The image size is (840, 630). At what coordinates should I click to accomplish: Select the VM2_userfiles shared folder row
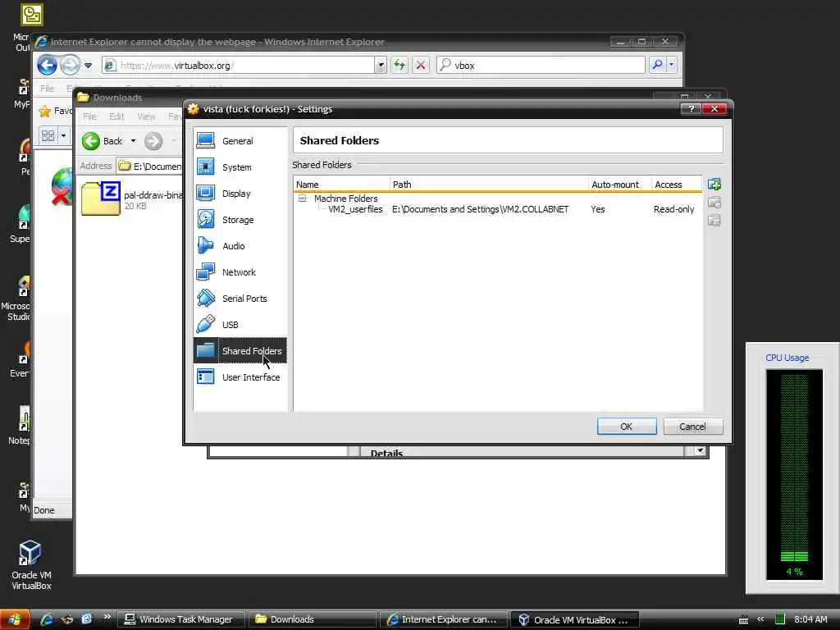[498, 209]
